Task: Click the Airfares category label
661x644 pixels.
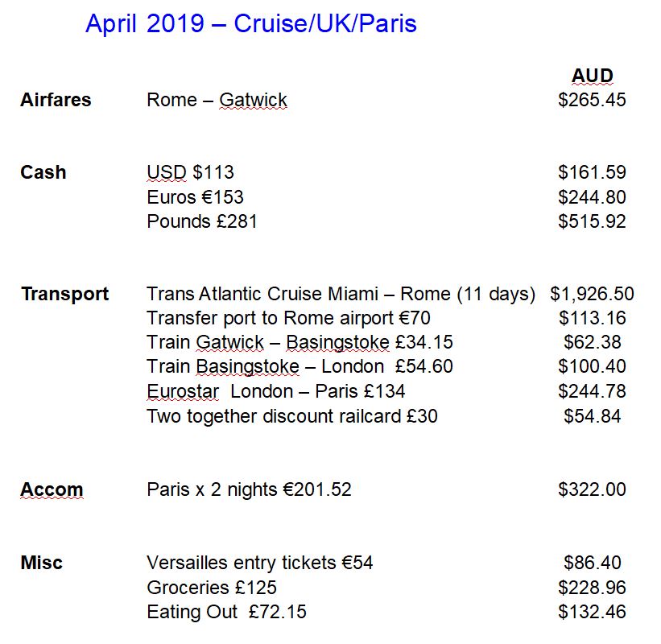Action: (x=56, y=101)
